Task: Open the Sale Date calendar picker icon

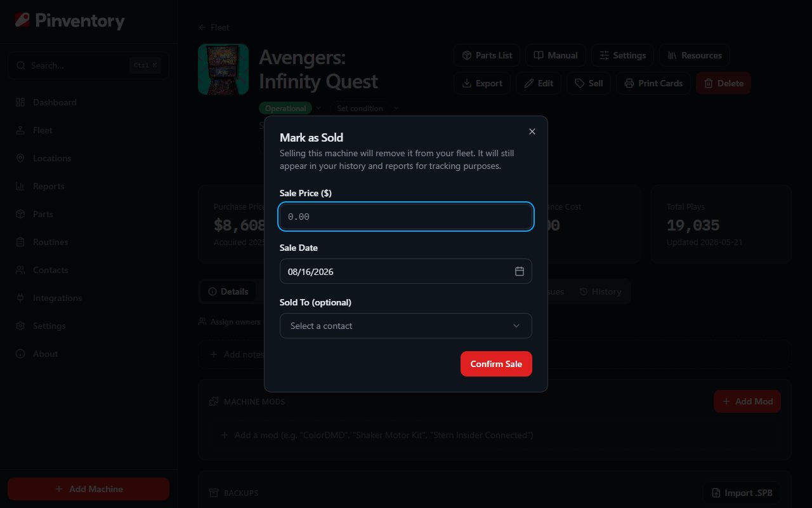Action: click(520, 271)
